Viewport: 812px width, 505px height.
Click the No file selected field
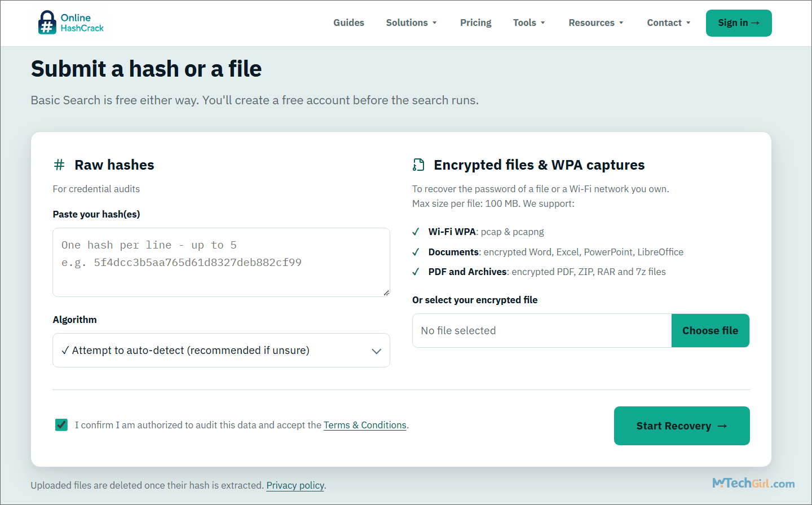pos(542,331)
